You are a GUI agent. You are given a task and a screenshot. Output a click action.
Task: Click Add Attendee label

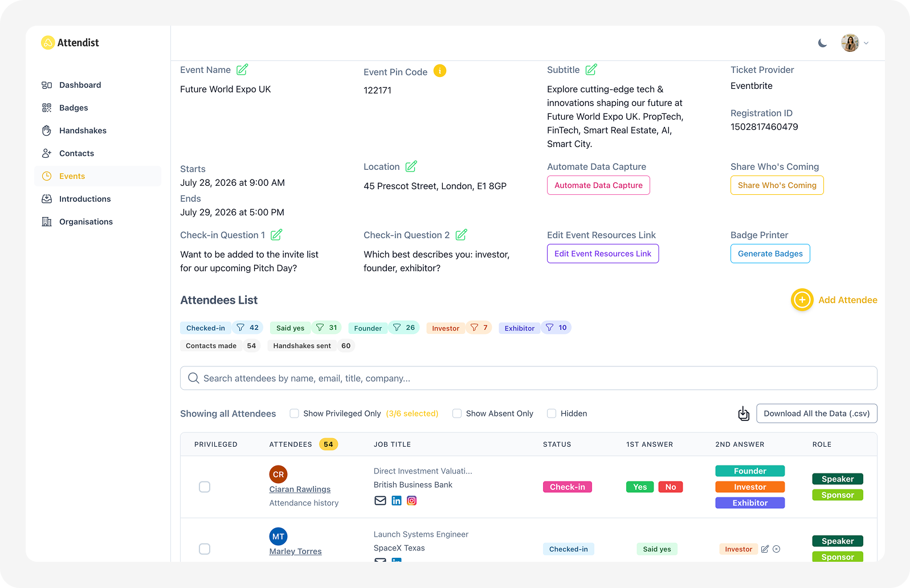click(848, 300)
